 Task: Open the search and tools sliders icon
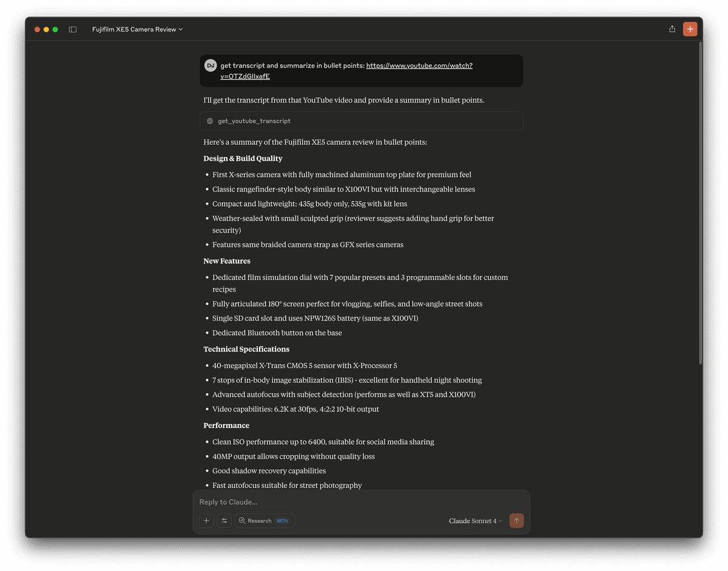pyautogui.click(x=224, y=521)
